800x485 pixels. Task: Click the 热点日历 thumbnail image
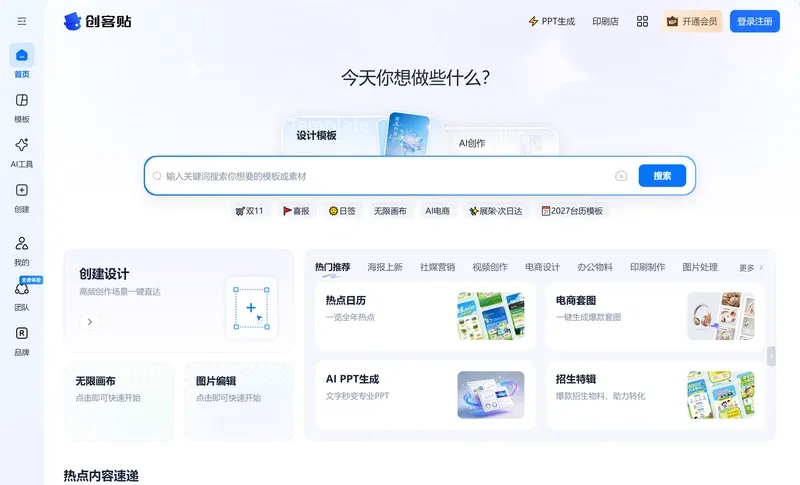click(x=491, y=316)
